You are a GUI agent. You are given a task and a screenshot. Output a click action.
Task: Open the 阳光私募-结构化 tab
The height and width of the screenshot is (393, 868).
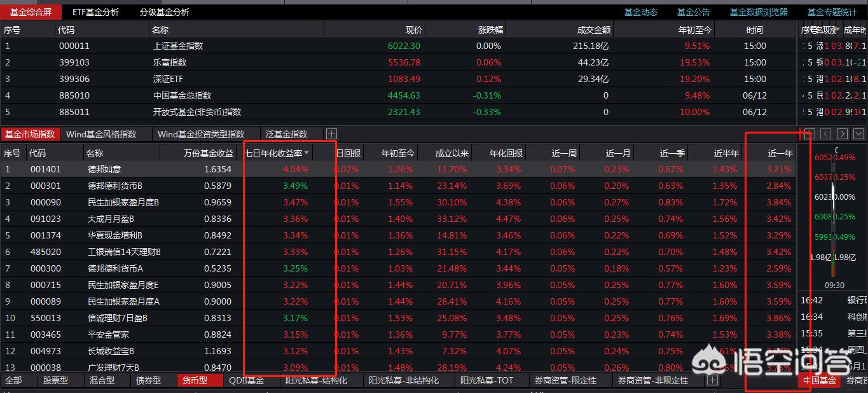coord(317,380)
